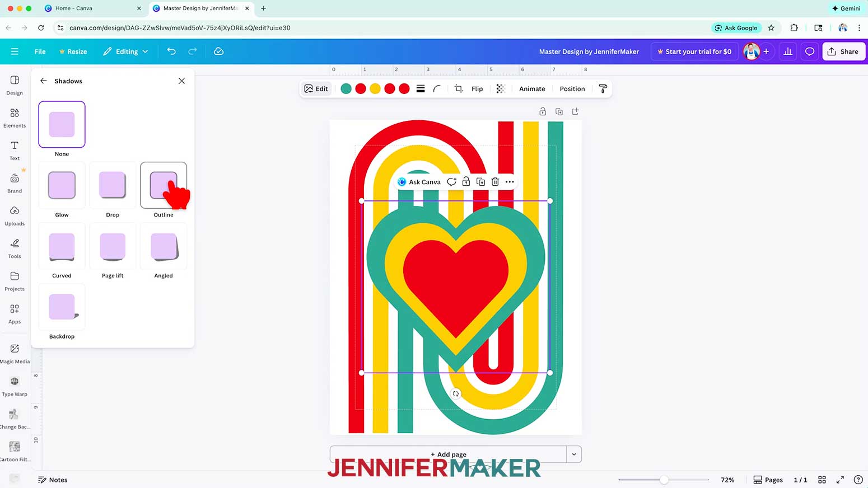Click the redo arrow in the header

(192, 51)
